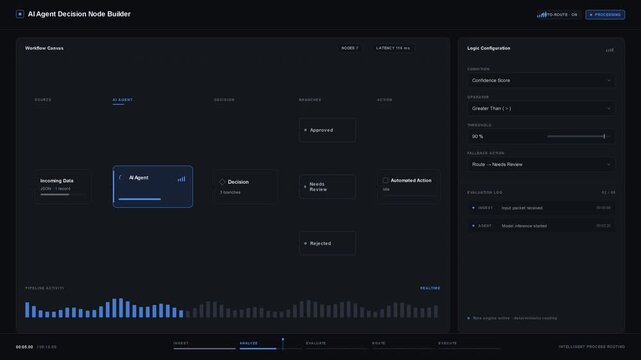Click the spinner icon on AI Agent node

click(121, 178)
